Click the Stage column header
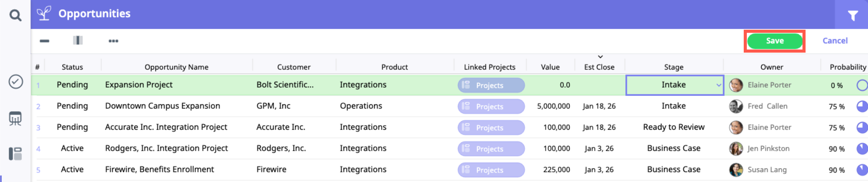The width and height of the screenshot is (868, 182). (x=674, y=67)
